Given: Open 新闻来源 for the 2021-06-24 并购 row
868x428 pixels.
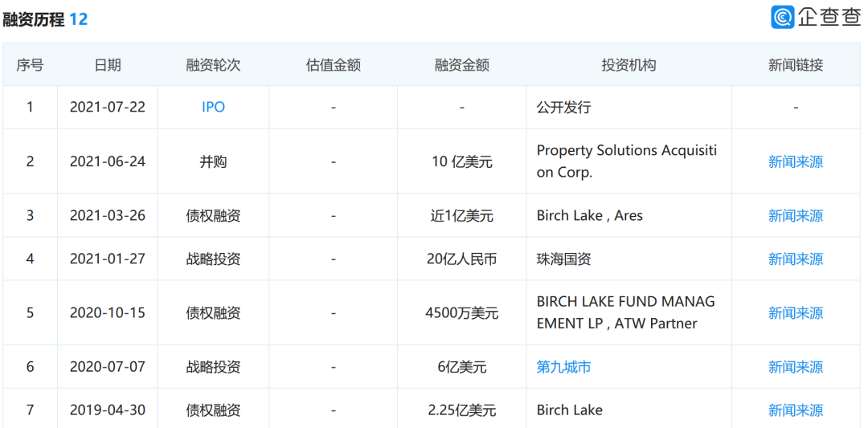Looking at the screenshot, I should pos(795,161).
